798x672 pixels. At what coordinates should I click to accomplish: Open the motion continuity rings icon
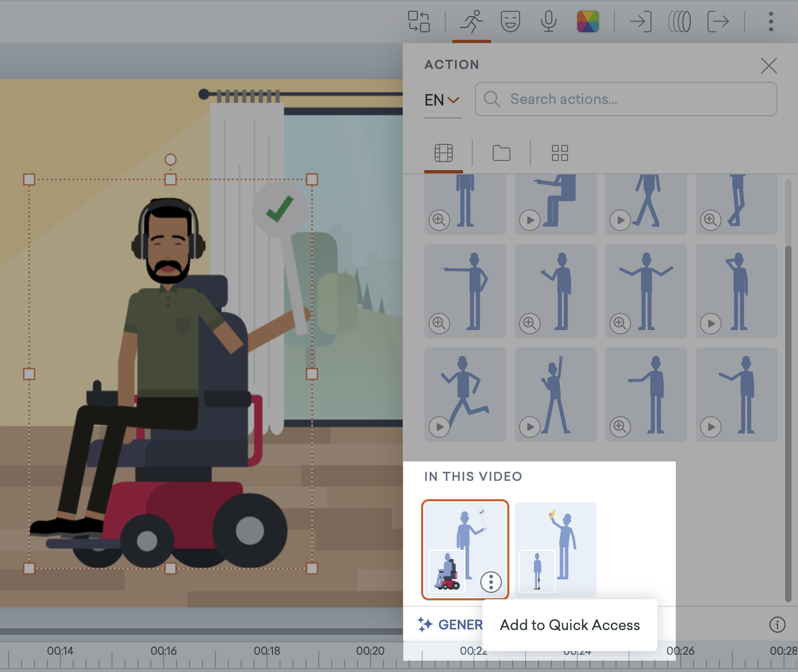click(x=680, y=22)
